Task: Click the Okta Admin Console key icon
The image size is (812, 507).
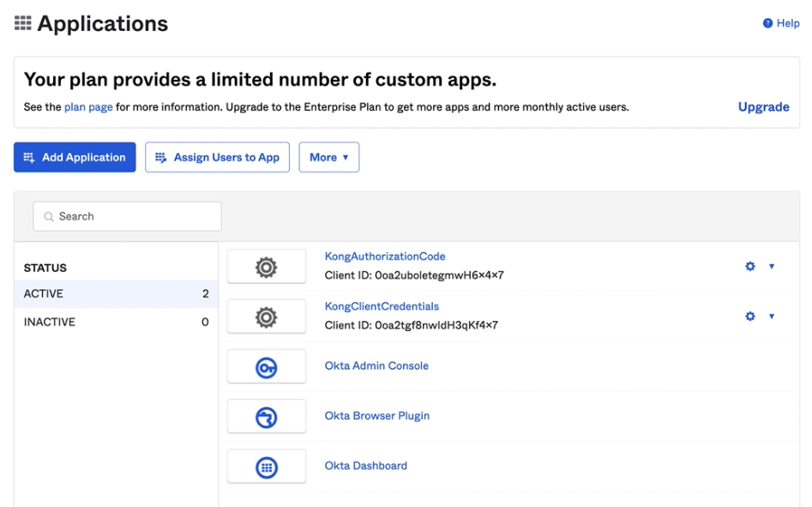Action: point(267,367)
